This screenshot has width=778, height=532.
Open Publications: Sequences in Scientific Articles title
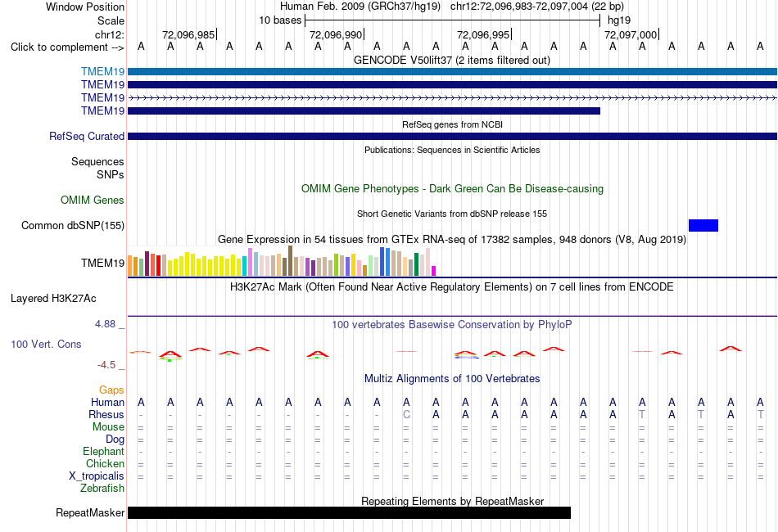[x=452, y=150]
